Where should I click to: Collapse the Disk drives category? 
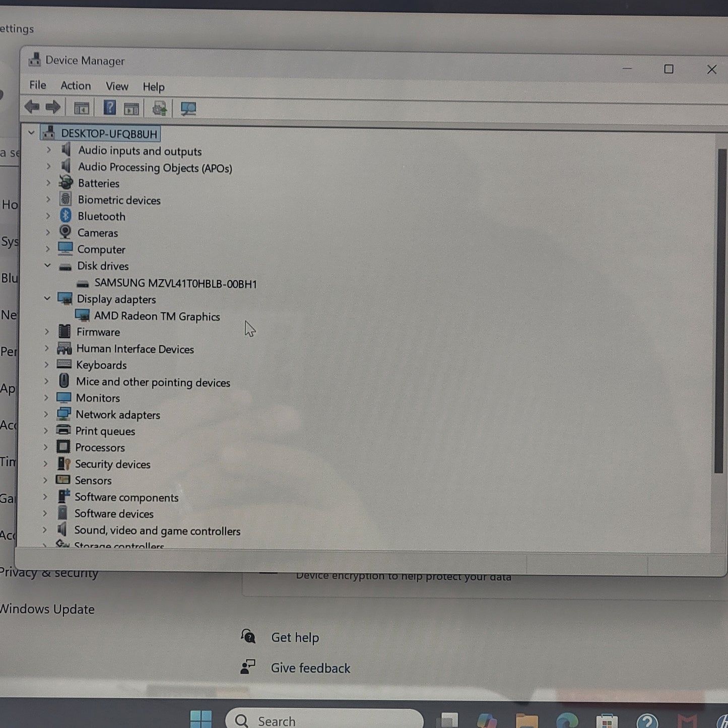point(48,266)
